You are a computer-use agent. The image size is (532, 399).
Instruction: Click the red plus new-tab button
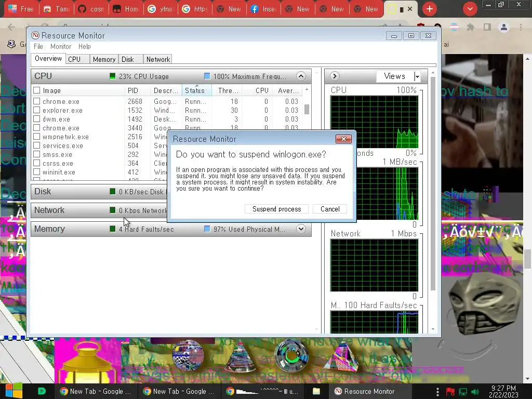click(430, 9)
